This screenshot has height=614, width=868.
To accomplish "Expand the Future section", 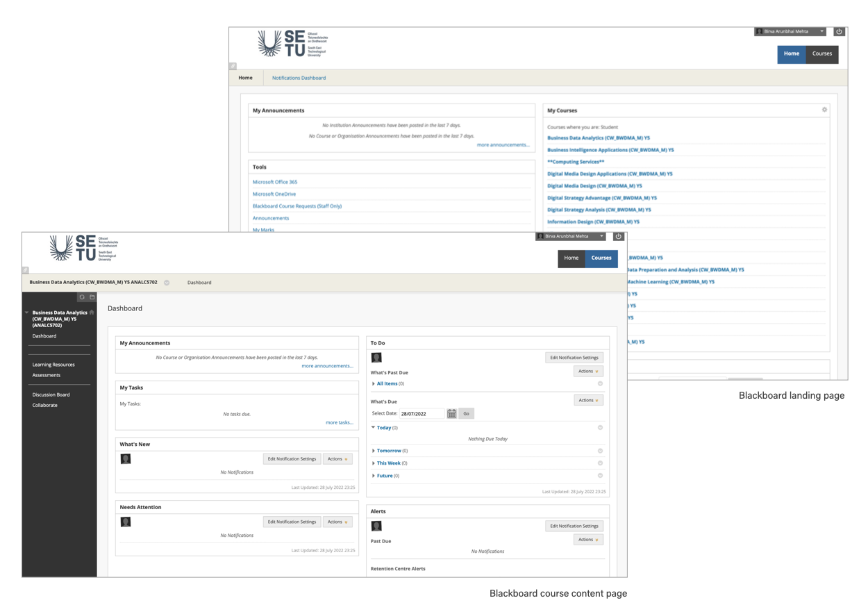I will pos(374,476).
